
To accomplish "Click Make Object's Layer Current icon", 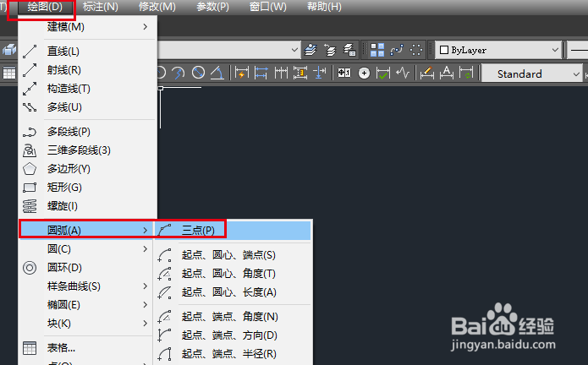I will 310,50.
